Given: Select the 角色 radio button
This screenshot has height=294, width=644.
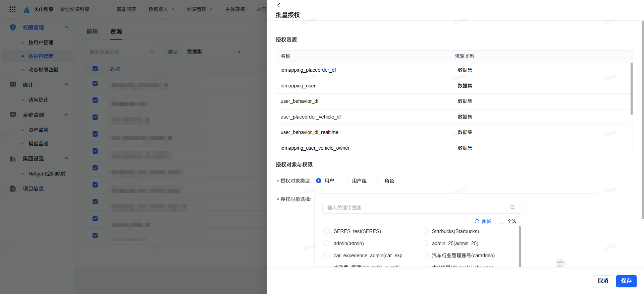Looking at the screenshot, I should tap(379, 181).
